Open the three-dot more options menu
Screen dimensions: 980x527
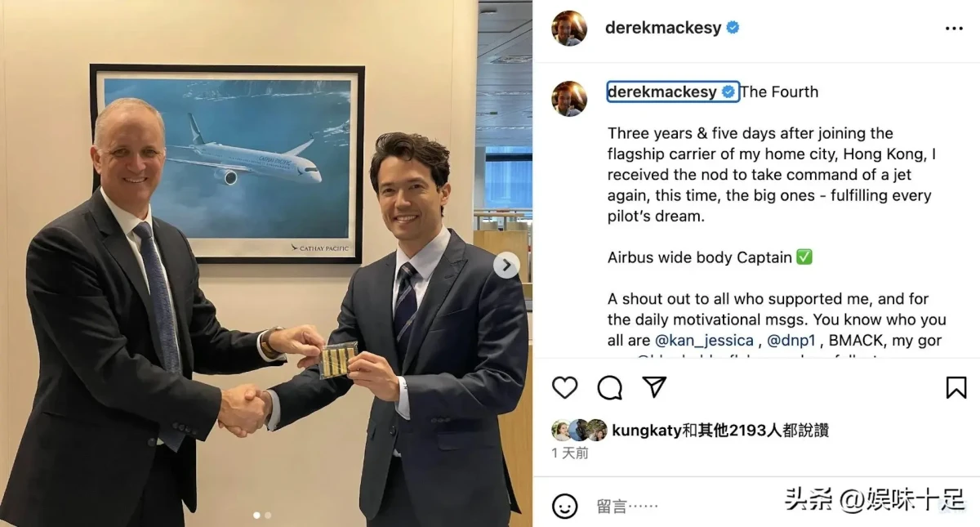pyautogui.click(x=954, y=29)
